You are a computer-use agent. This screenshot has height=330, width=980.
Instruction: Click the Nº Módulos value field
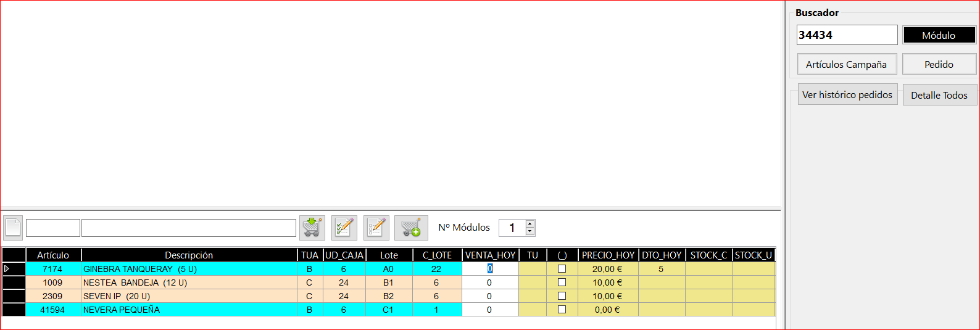pos(512,228)
